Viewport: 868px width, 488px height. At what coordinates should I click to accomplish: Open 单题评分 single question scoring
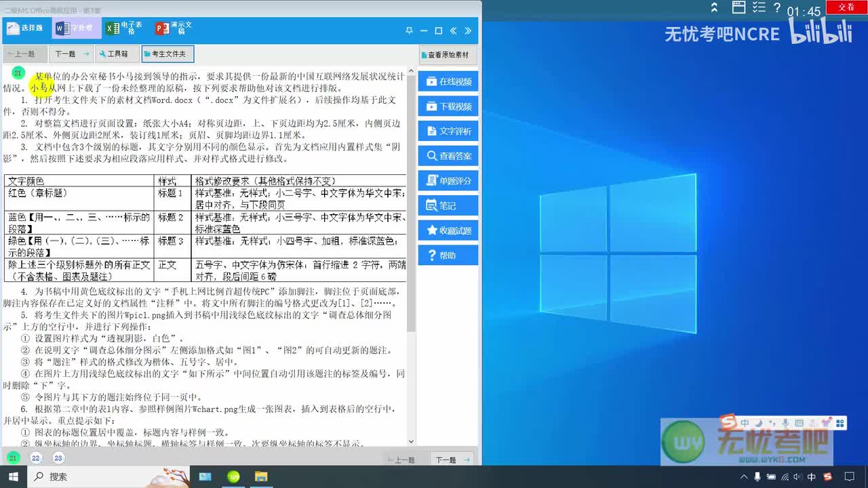pyautogui.click(x=448, y=181)
